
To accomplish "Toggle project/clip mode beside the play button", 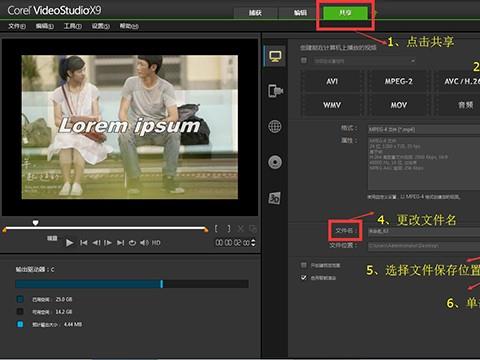I will coord(52,238).
